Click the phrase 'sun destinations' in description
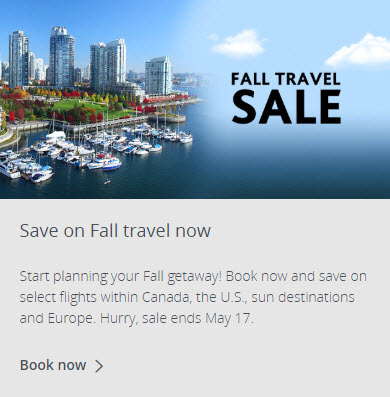 (x=303, y=297)
